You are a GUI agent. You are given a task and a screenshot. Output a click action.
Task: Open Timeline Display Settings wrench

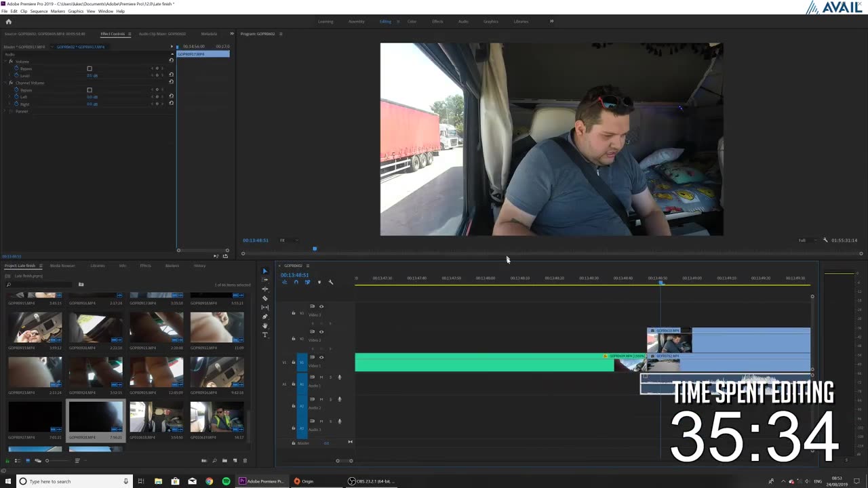331,282
